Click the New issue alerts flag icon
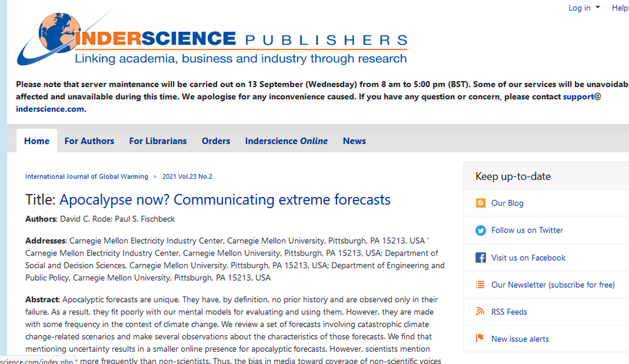Viewport: 629px width, 364px height. pyautogui.click(x=480, y=339)
